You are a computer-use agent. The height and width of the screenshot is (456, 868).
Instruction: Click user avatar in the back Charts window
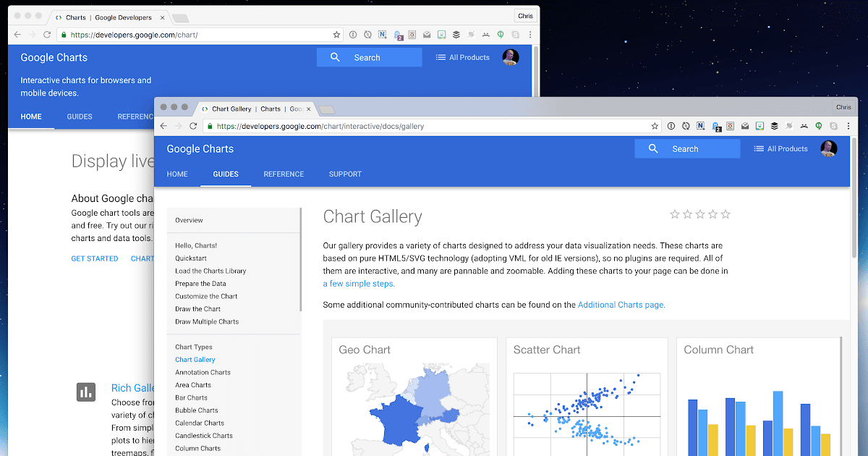[x=511, y=57]
